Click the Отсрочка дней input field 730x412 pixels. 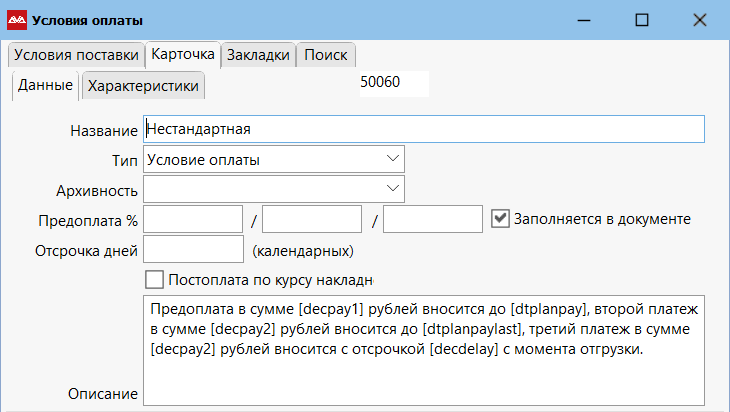pyautogui.click(x=194, y=249)
